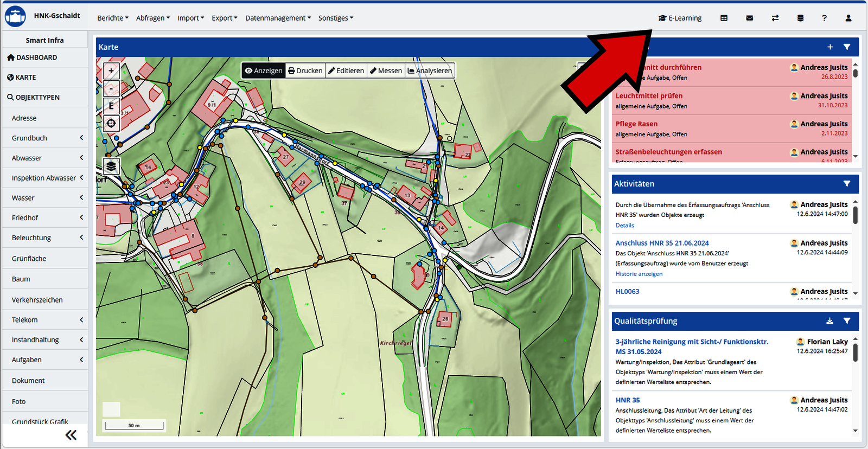Activate the Messen tool on map
Viewport: 868px width, 449px height.
(x=386, y=70)
